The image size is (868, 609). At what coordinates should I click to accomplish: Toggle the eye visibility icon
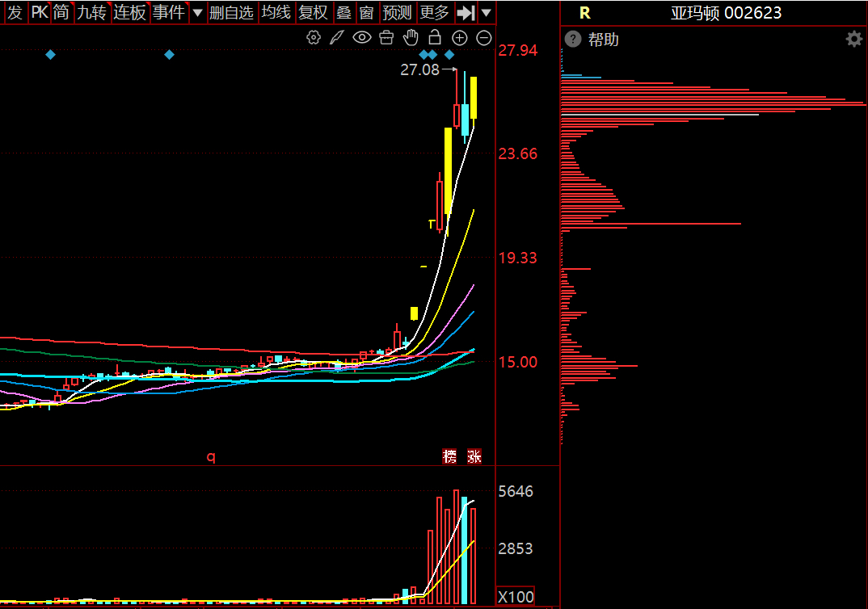[x=362, y=38]
